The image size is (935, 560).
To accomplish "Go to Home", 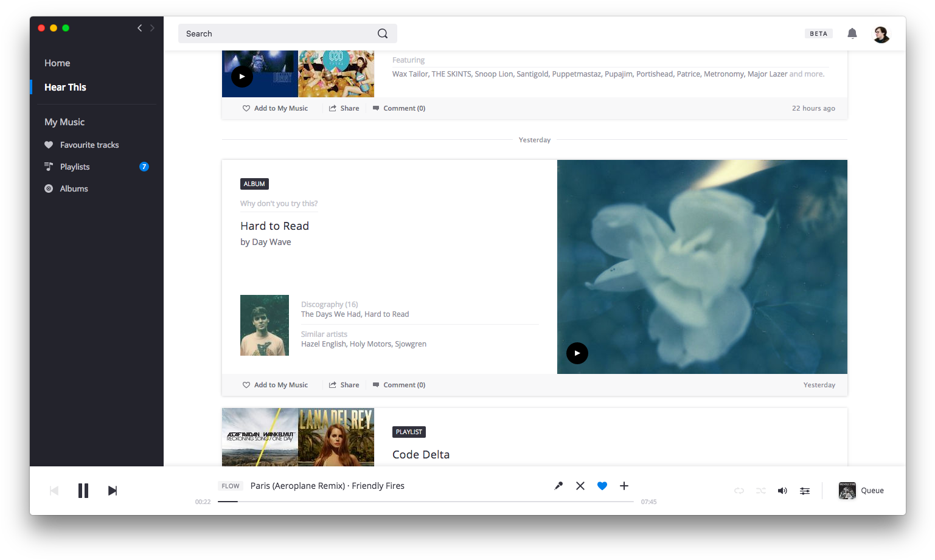I will [x=57, y=63].
